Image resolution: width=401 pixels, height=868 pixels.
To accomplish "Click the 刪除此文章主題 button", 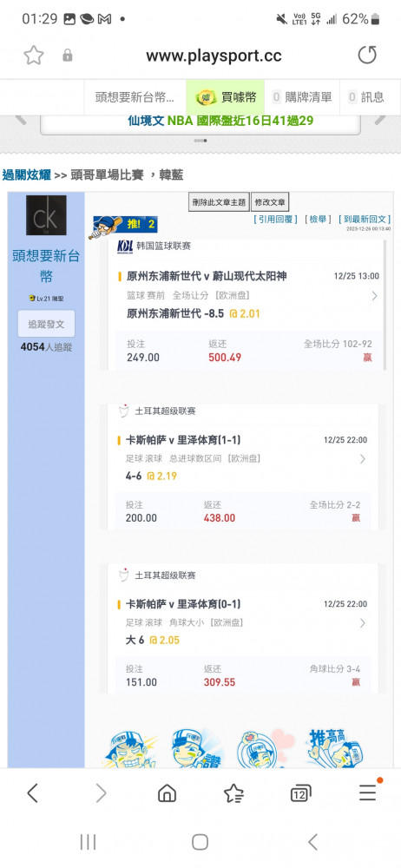I will coord(219,202).
